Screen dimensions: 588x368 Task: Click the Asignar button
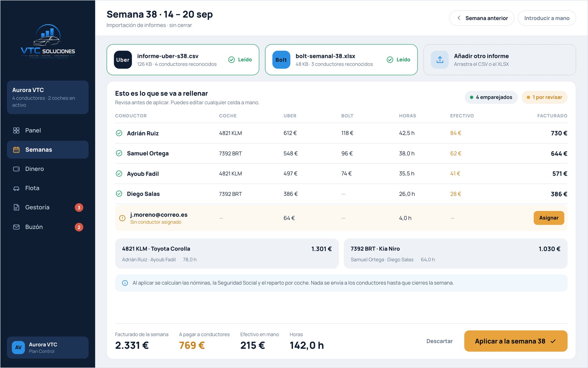pyautogui.click(x=549, y=218)
